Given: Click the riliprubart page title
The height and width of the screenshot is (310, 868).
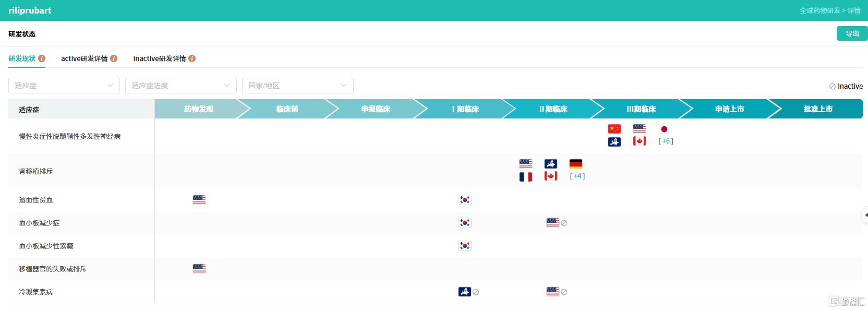Looking at the screenshot, I should click(30, 10).
